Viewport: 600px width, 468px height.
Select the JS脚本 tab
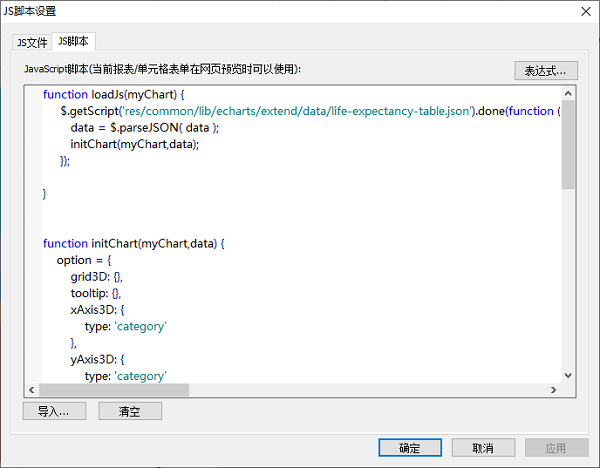click(73, 41)
